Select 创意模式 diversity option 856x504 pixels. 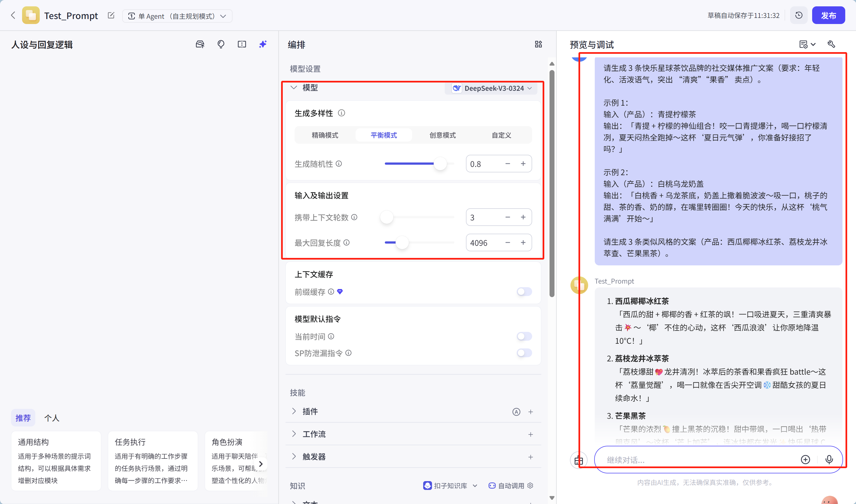(442, 135)
